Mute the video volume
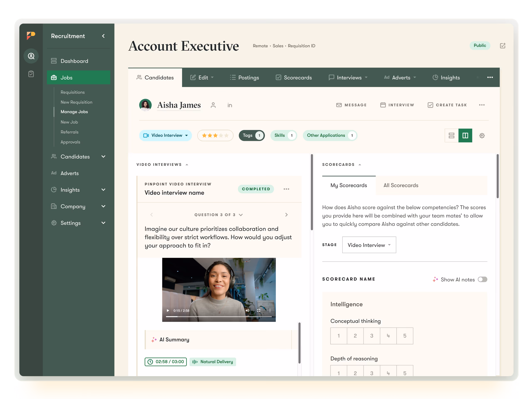532x399 pixels. click(247, 310)
